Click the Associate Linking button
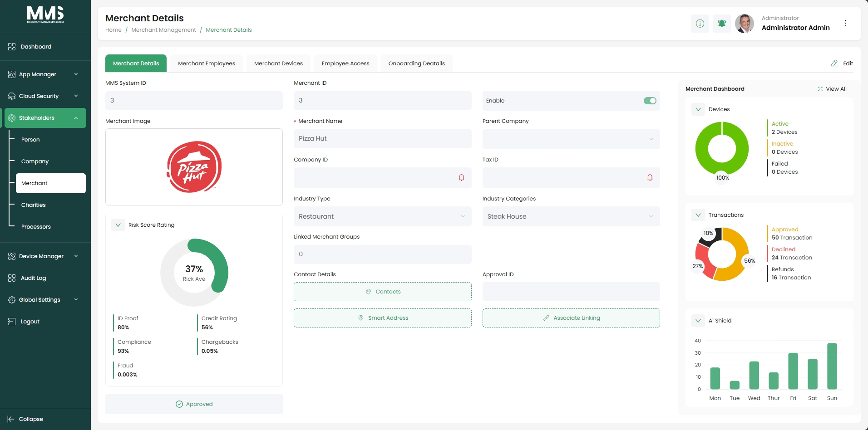This screenshot has width=868, height=430. pos(571,318)
